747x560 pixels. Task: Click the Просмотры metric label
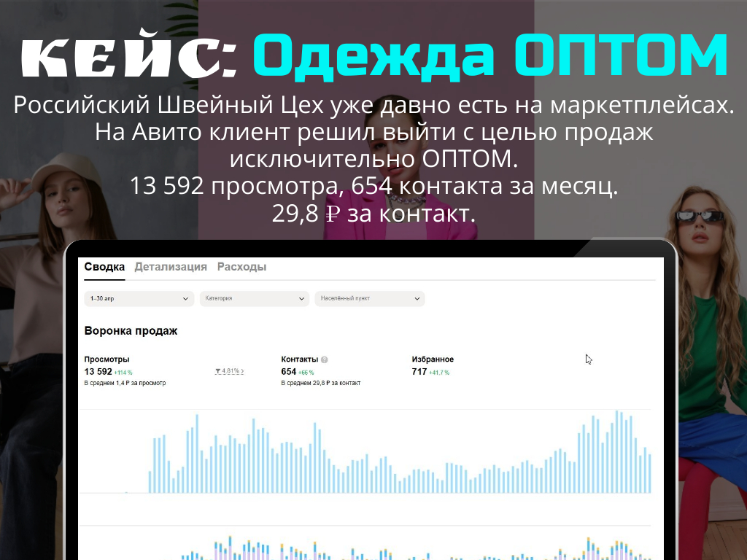point(107,359)
